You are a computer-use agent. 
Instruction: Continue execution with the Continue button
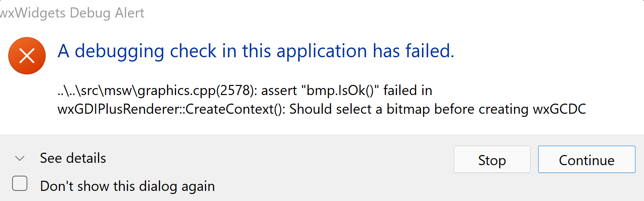pyautogui.click(x=587, y=159)
